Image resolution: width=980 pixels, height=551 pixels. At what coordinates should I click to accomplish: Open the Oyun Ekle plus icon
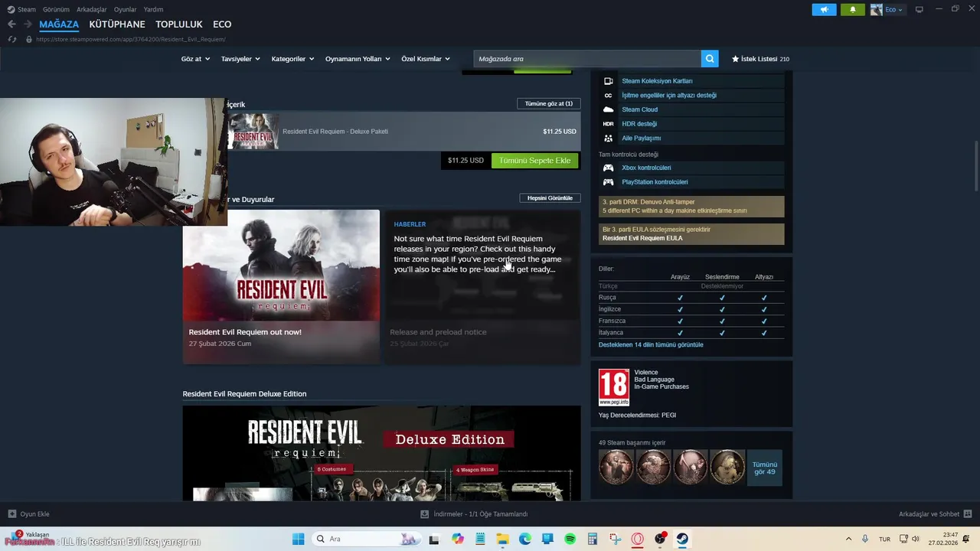point(11,514)
